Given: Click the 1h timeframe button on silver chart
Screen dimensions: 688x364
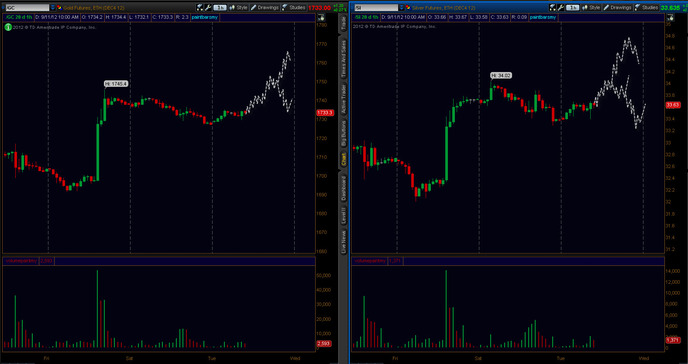Looking at the screenshot, I should click(x=573, y=7).
